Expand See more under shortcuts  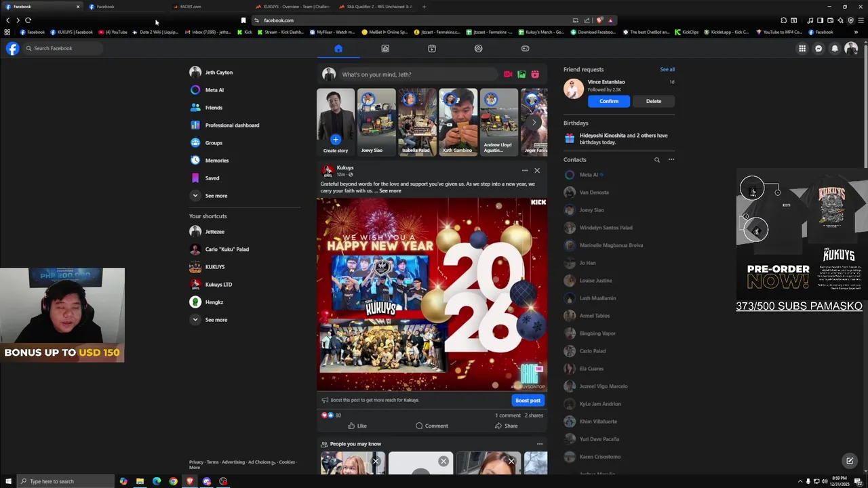point(244,320)
